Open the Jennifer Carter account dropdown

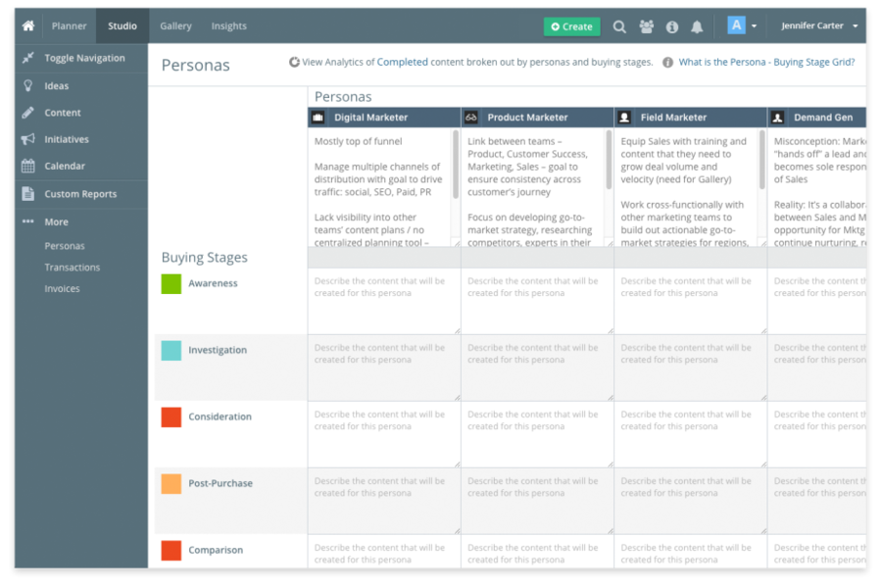point(819,25)
